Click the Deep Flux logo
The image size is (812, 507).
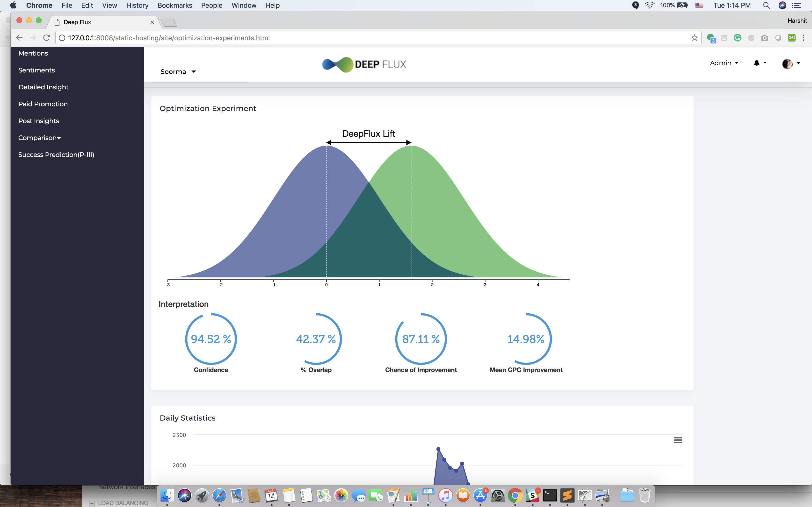pyautogui.click(x=364, y=64)
